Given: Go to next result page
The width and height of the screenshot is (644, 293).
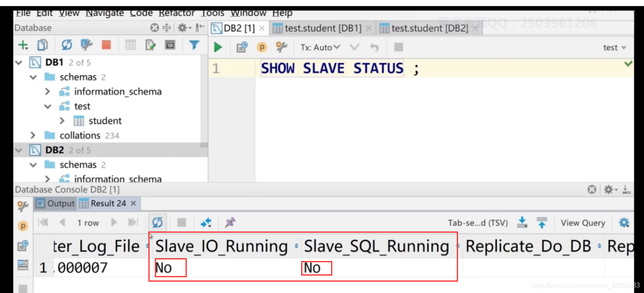Looking at the screenshot, I should point(114,222).
